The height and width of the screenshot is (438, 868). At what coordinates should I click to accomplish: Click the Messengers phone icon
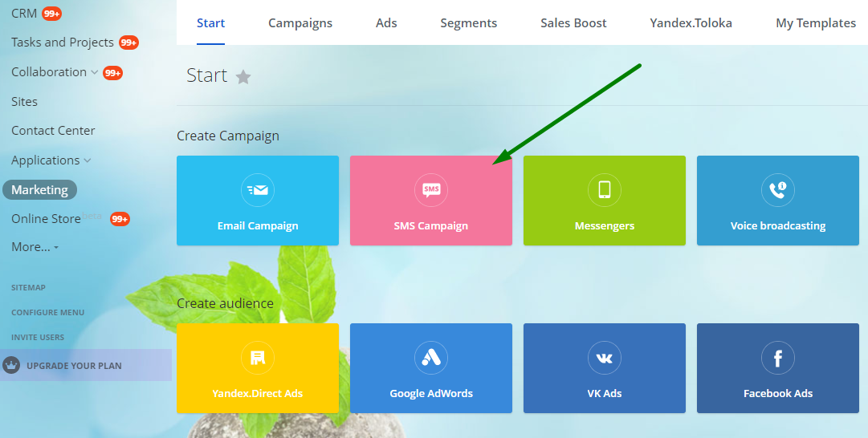[x=605, y=190]
